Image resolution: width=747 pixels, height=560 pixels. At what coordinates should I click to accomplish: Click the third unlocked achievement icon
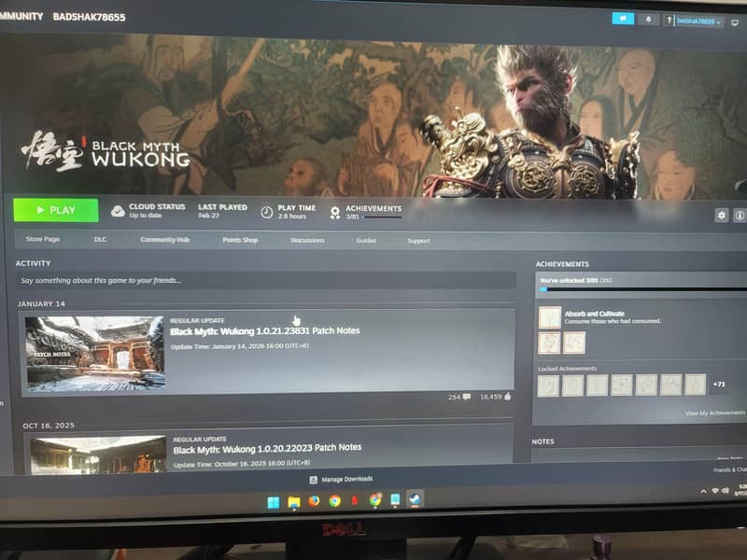(x=573, y=343)
